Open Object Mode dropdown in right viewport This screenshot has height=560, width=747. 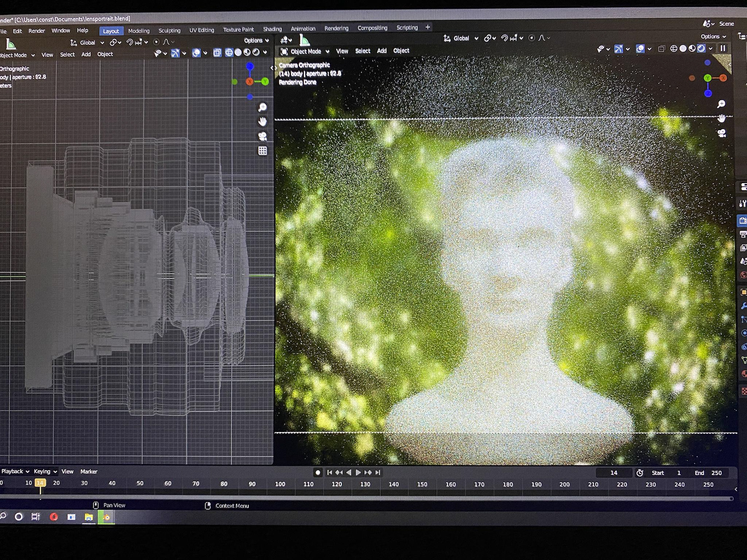click(x=305, y=51)
